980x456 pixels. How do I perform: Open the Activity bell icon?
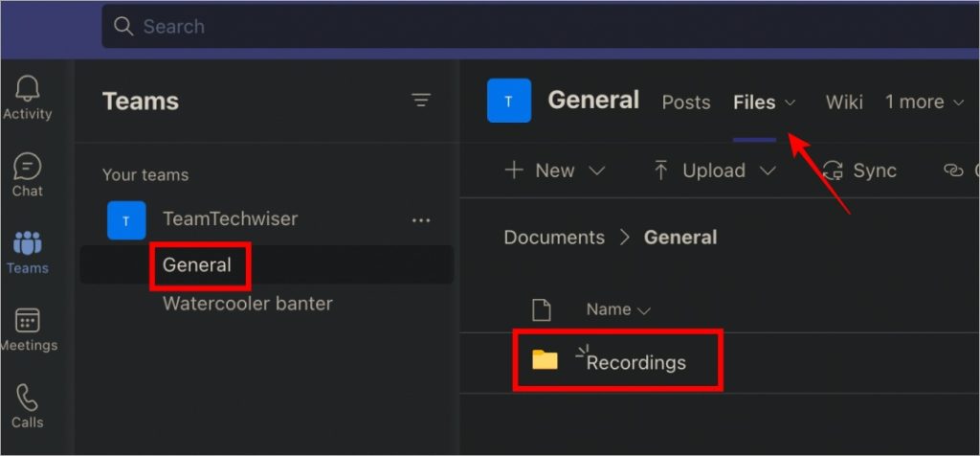pyautogui.click(x=28, y=89)
